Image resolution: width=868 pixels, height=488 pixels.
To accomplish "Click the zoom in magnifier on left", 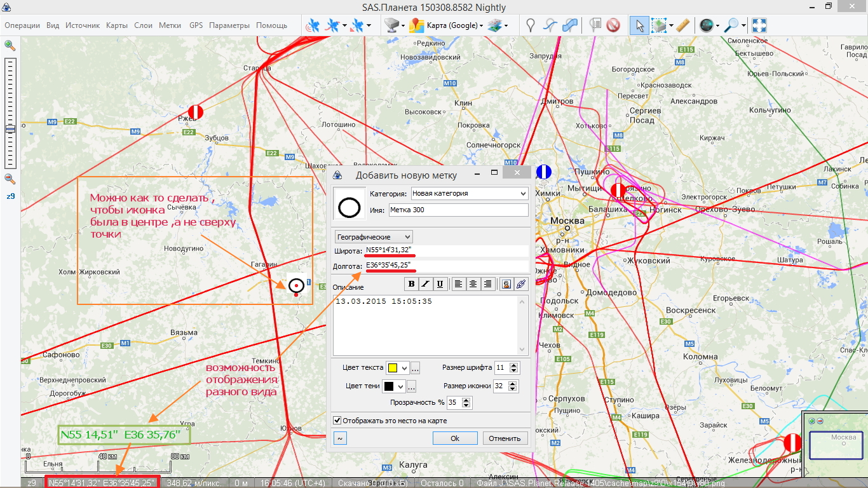I will coord(10,45).
